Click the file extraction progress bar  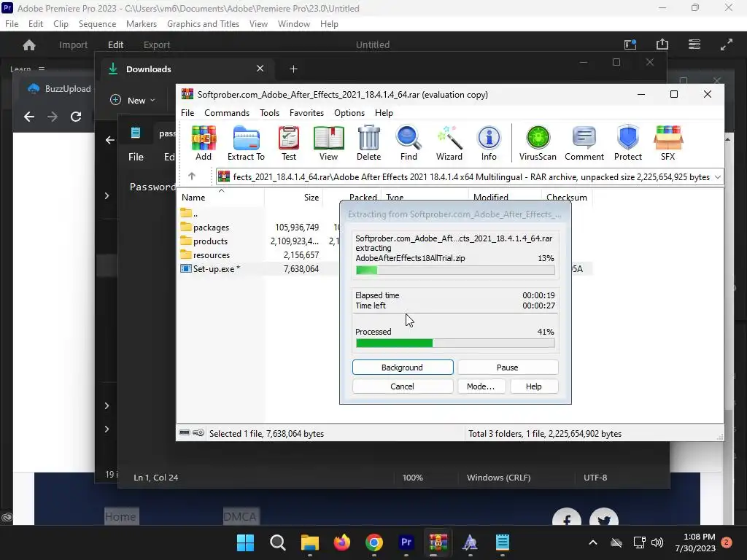point(455,270)
